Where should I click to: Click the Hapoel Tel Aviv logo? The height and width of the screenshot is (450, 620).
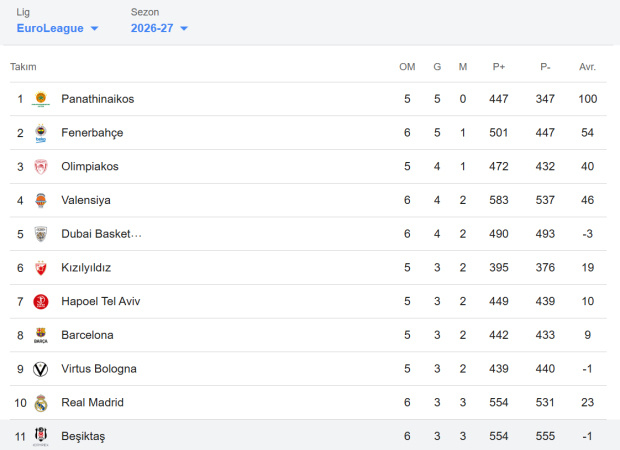pos(41,301)
